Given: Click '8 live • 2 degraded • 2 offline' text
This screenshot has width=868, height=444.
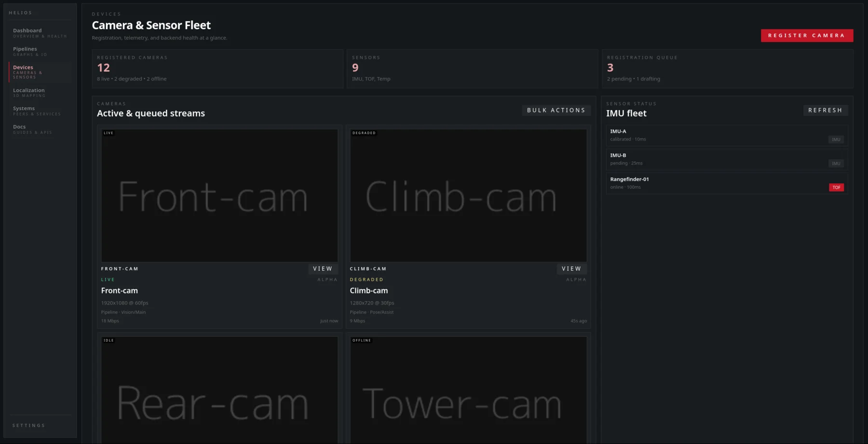Looking at the screenshot, I should [x=132, y=79].
